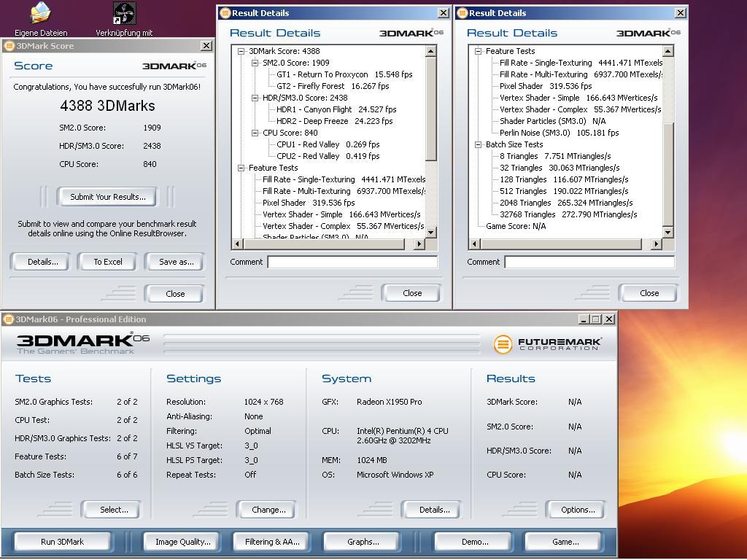Select 32 Triangles batch test row

click(560, 168)
